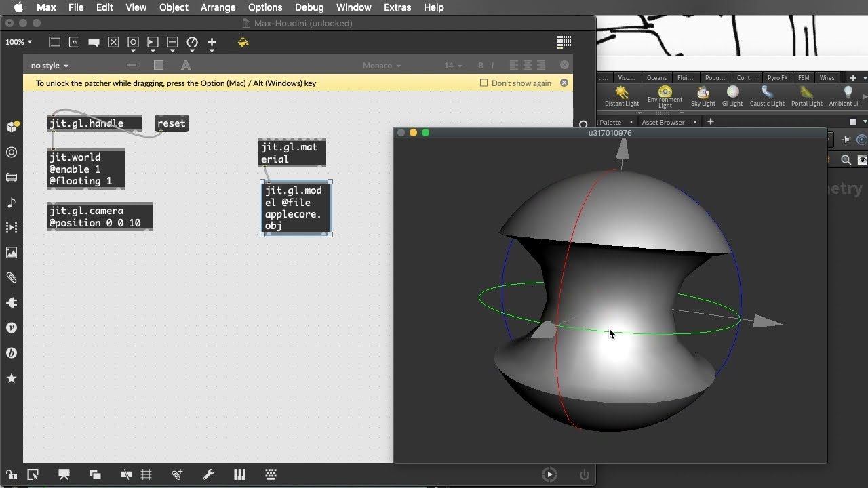Toggle the eye visibility icon in Houdini
This screenshot has height=488, width=868.
click(863, 160)
